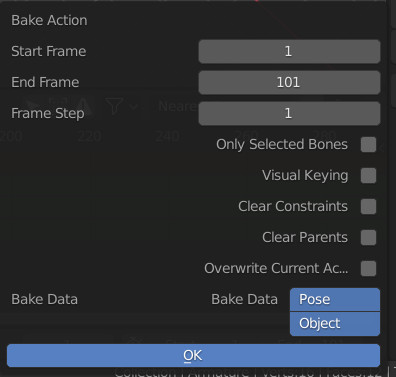Viewport: 396px width, 377px height.
Task: Select Pose in Bake Data options
Action: pos(335,299)
